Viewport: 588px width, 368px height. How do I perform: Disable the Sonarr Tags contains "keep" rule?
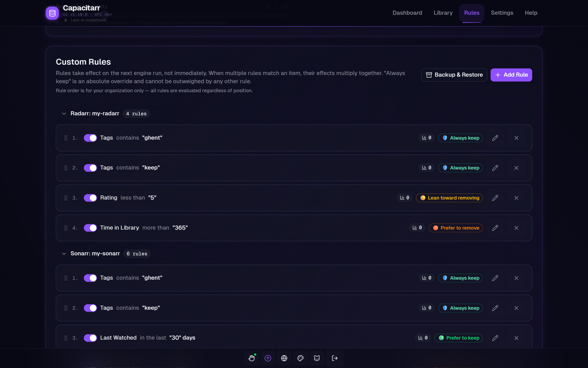(90, 308)
